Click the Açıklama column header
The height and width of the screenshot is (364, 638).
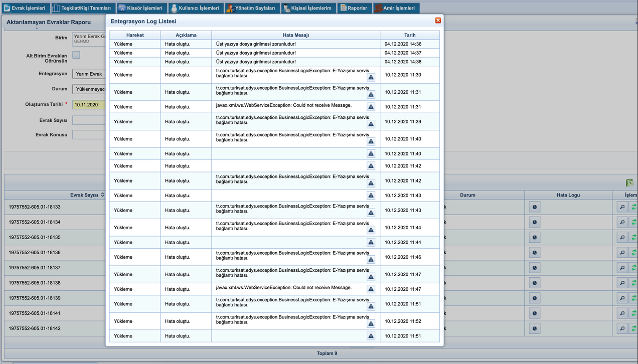pos(186,35)
